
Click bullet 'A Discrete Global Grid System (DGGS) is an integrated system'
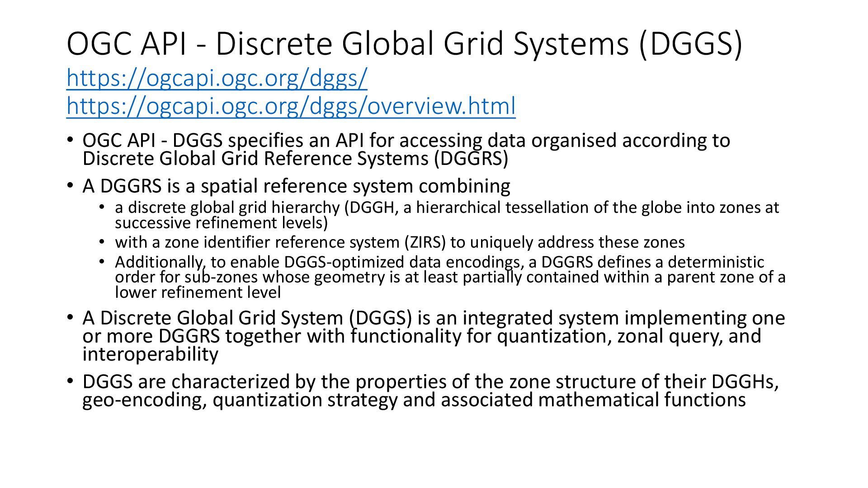(x=434, y=336)
